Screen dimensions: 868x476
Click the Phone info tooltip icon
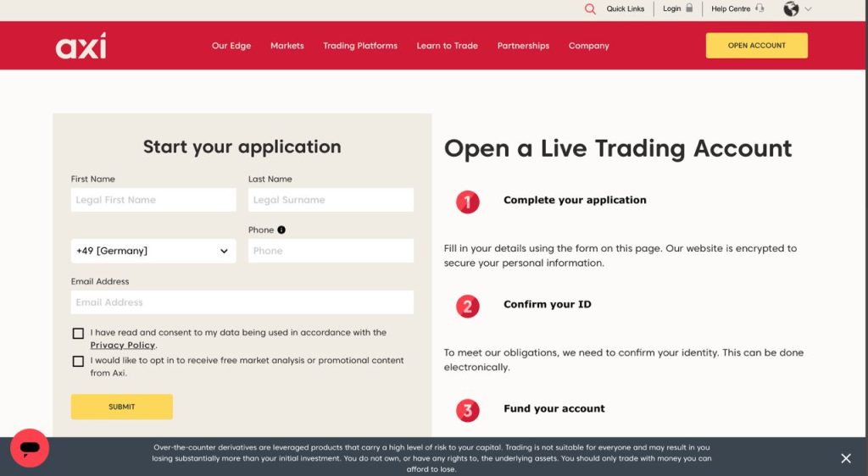coord(281,230)
